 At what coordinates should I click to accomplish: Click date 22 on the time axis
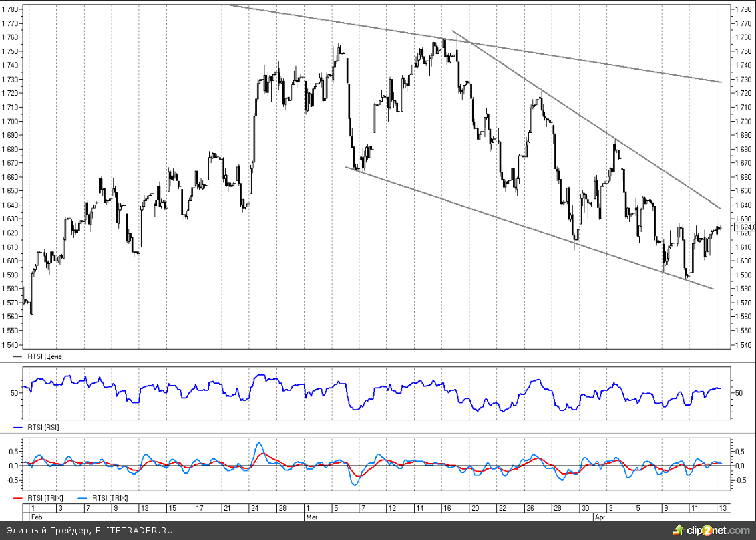point(502,508)
